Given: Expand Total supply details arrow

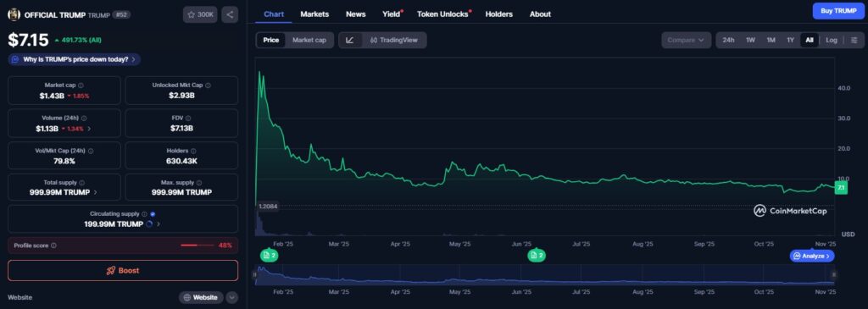Looking at the screenshot, I should [95, 192].
